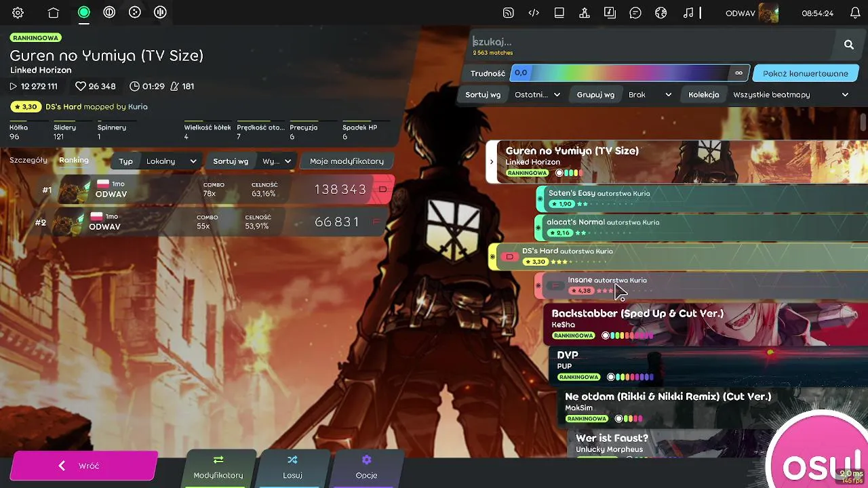Click the green RANKINGOWA status badge
868x488 pixels.
pos(35,38)
